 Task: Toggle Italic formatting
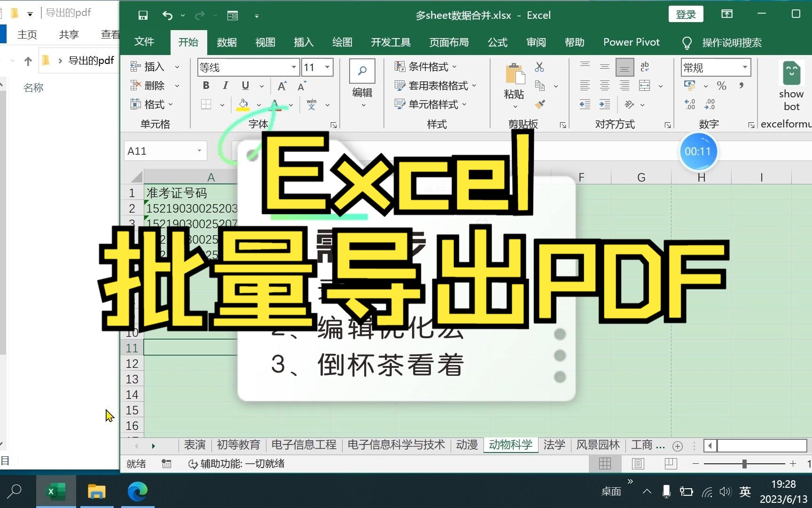coord(226,86)
